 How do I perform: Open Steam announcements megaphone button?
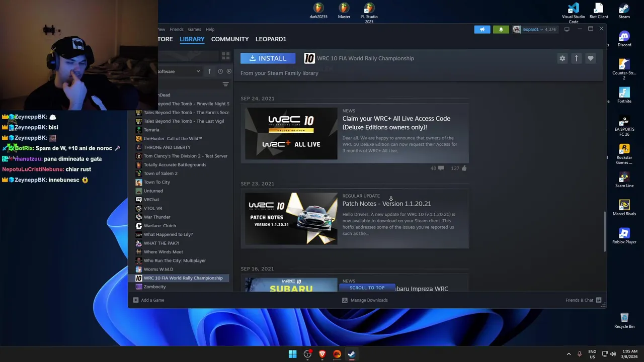click(482, 29)
